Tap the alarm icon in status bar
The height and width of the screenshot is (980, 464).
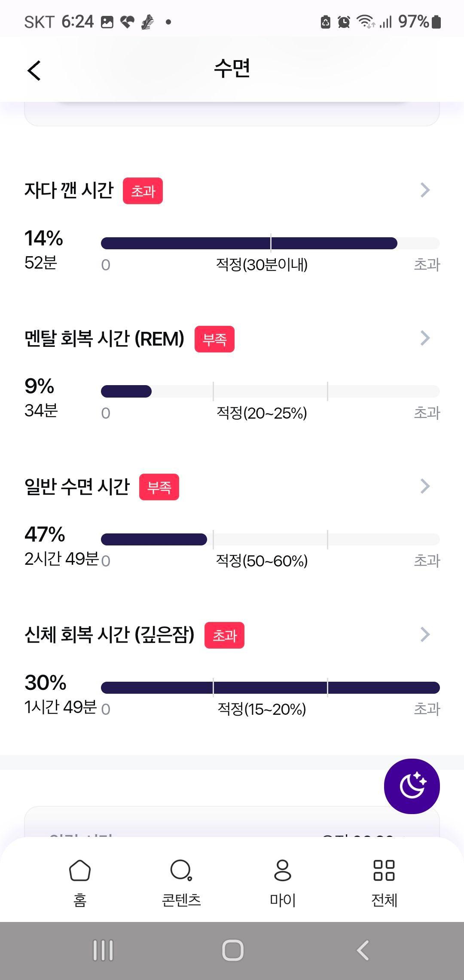(344, 21)
